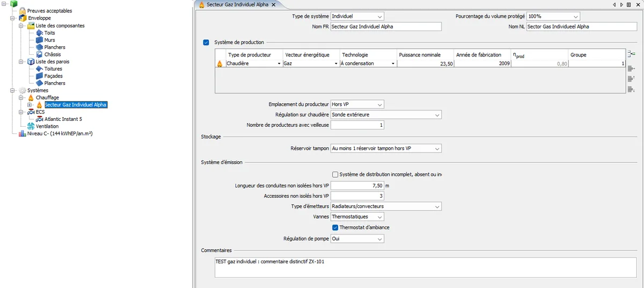This screenshot has width=644, height=288.
Task: Open the Vannes Thermostatiques dropdown
Action: point(357,217)
